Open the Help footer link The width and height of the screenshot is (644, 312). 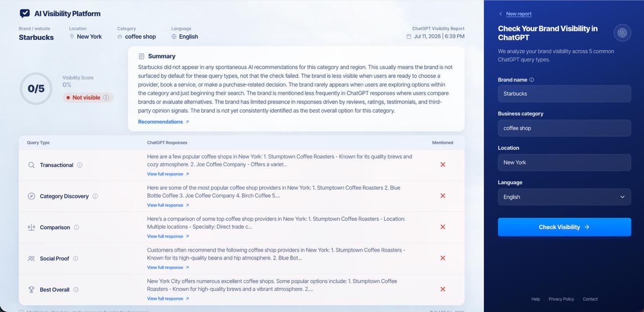click(535, 299)
